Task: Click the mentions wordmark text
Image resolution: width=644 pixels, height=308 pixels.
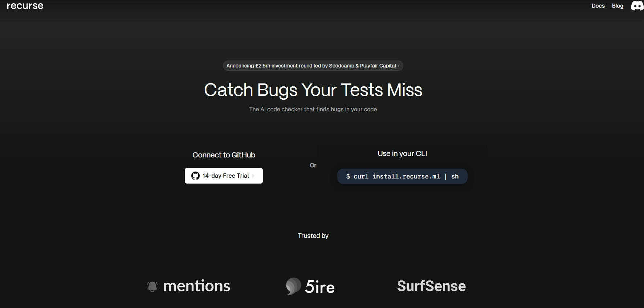Action: point(197,286)
